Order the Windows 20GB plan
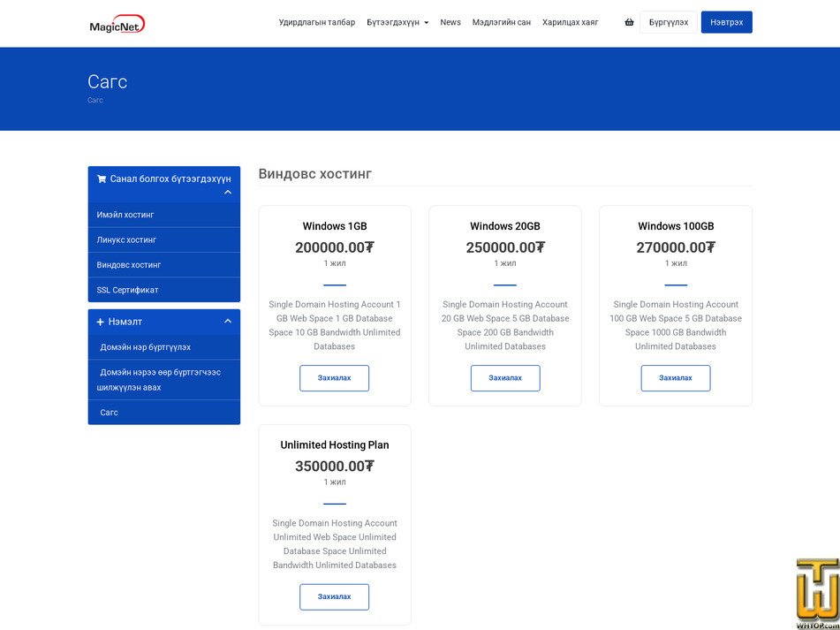Image resolution: width=840 pixels, height=630 pixels. 505,378
